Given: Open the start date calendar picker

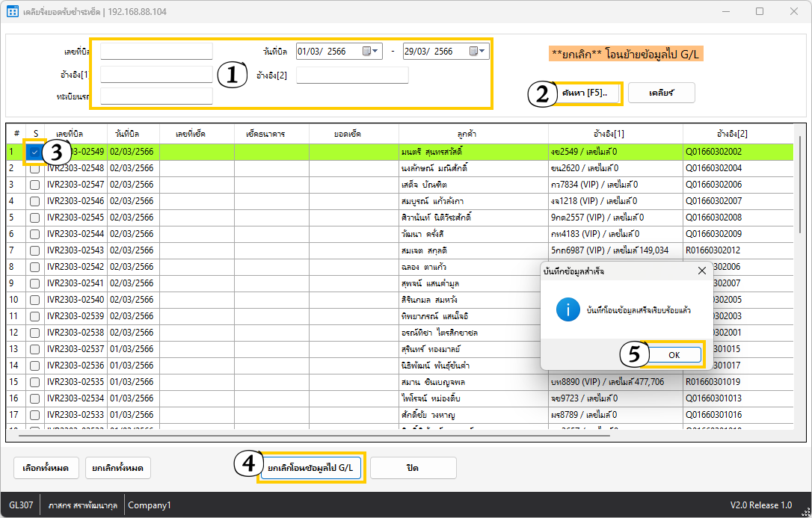Looking at the screenshot, I should [x=366, y=52].
